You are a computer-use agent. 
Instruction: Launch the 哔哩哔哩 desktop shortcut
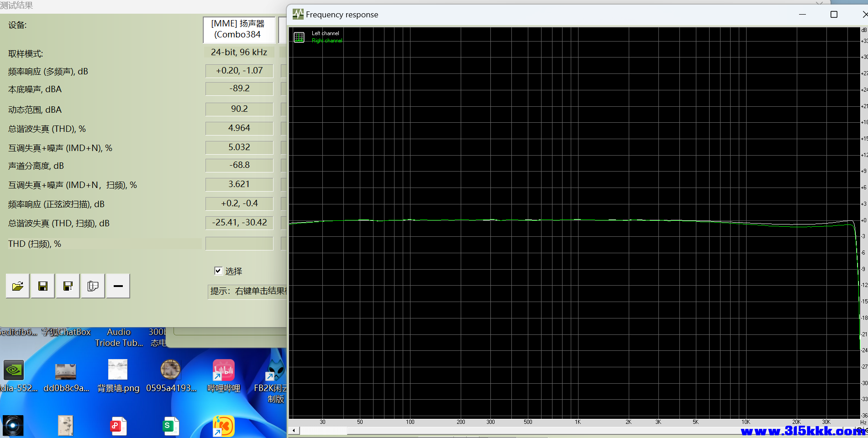click(x=224, y=370)
